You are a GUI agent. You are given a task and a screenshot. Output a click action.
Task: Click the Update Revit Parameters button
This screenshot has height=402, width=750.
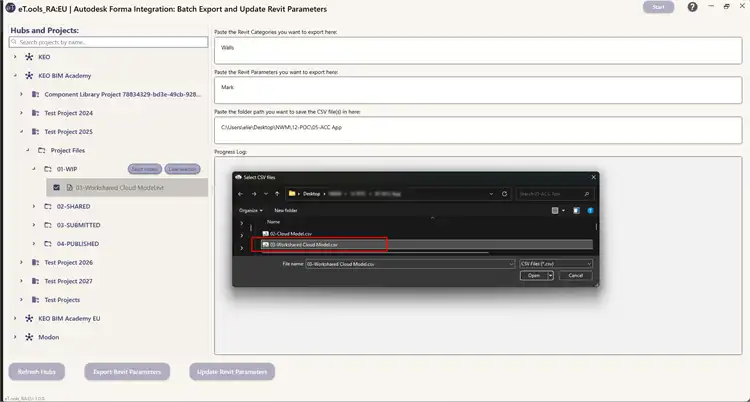click(x=232, y=372)
